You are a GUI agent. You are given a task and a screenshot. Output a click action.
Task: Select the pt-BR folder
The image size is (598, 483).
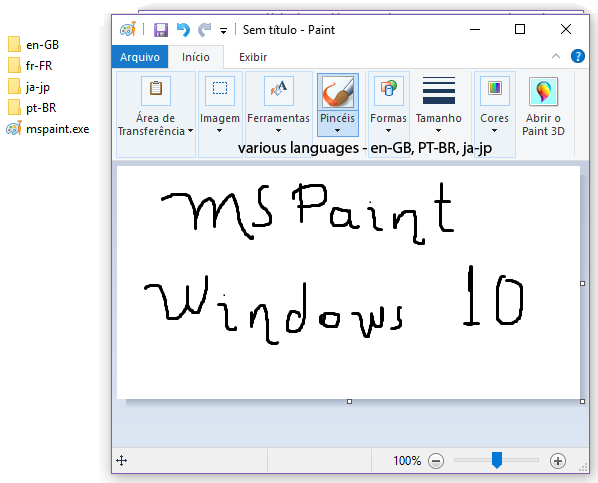pos(32,108)
